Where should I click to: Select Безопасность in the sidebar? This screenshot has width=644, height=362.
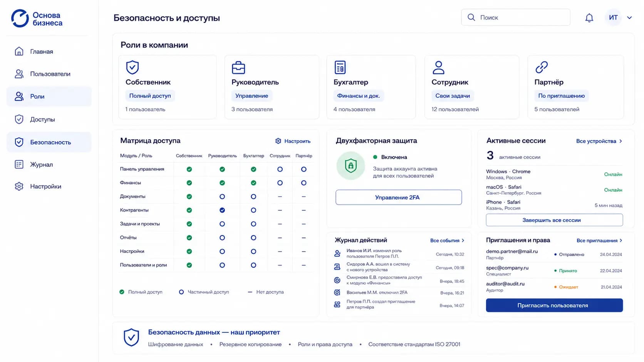pyautogui.click(x=49, y=142)
